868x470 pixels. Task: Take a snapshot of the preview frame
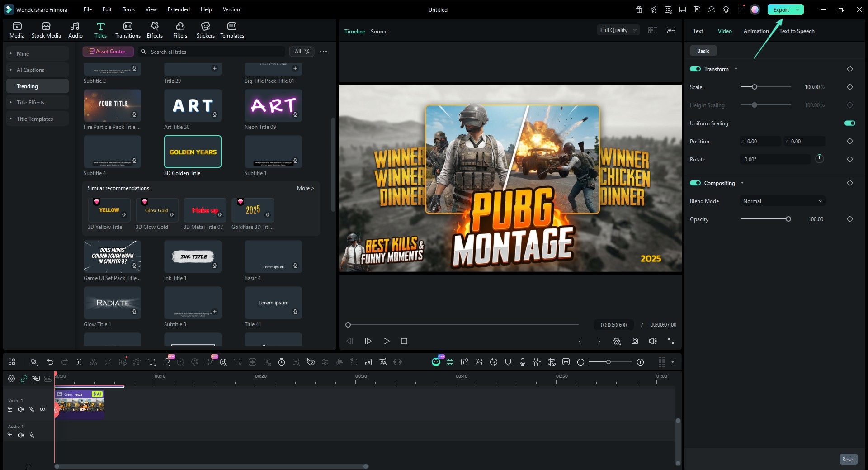click(x=634, y=341)
